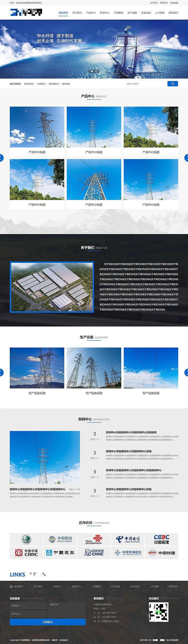Click the home icon in footer navigation

pyautogui.click(x=11, y=587)
